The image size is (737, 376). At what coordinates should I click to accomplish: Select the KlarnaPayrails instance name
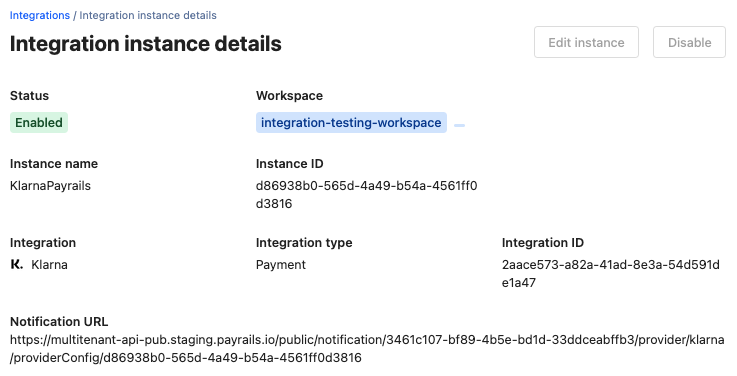50,186
